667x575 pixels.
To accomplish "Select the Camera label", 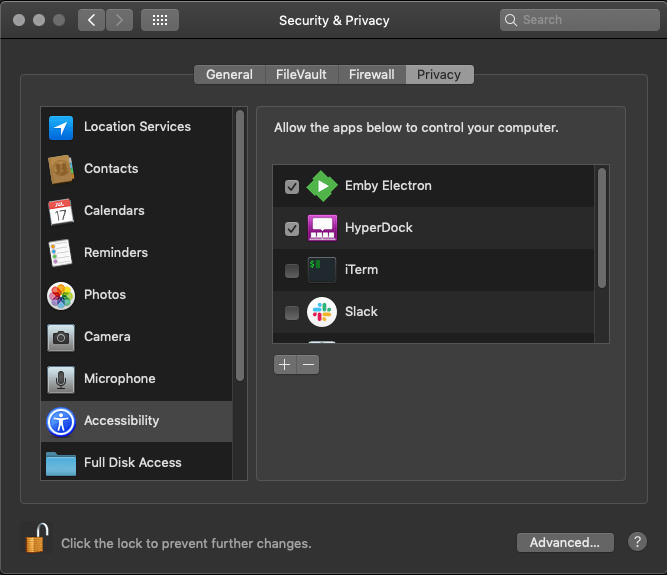I will tap(107, 336).
